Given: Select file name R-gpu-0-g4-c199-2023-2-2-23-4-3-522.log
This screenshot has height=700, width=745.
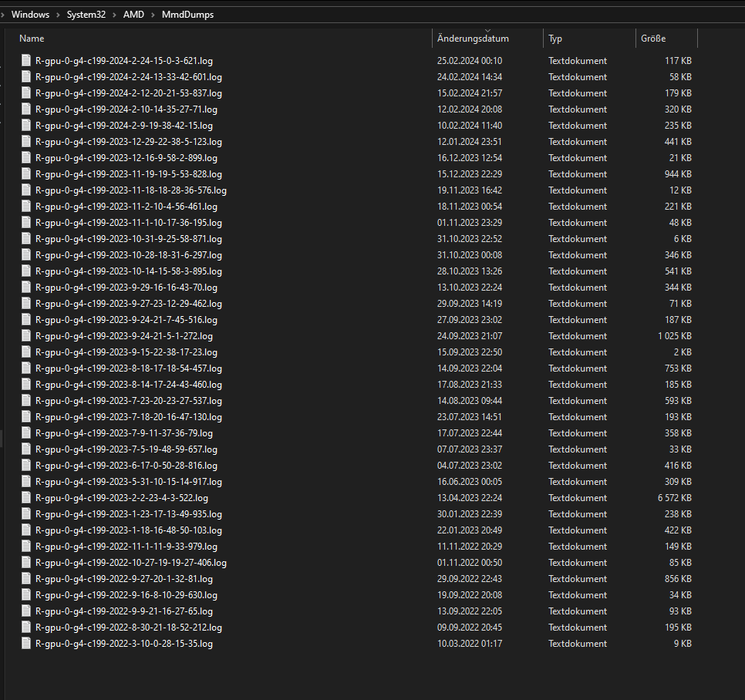Looking at the screenshot, I should coord(122,498).
